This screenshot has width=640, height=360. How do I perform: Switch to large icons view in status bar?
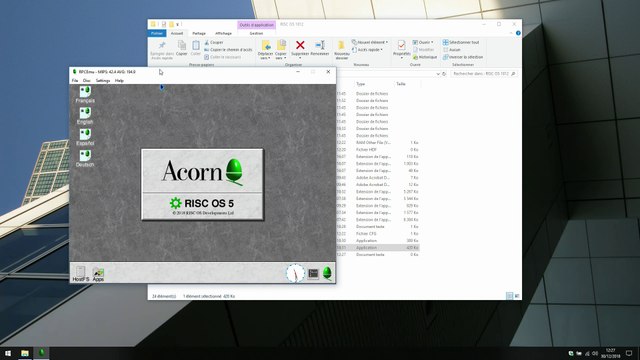517,296
